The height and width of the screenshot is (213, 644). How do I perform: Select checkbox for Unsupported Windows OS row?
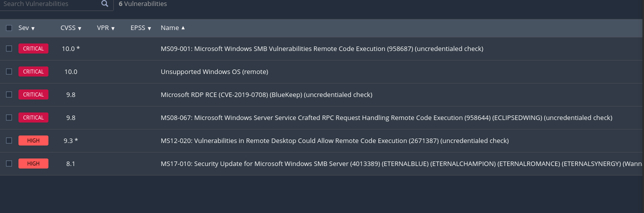(x=9, y=71)
